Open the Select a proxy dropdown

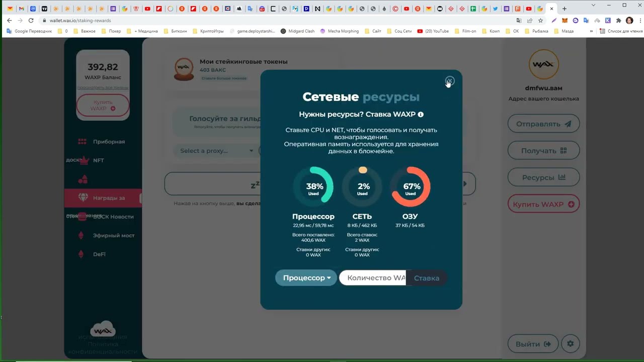(x=216, y=150)
